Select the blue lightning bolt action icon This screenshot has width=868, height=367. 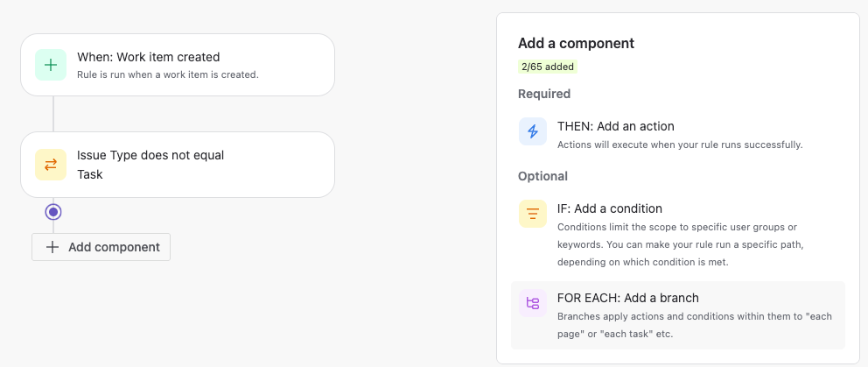pyautogui.click(x=533, y=131)
